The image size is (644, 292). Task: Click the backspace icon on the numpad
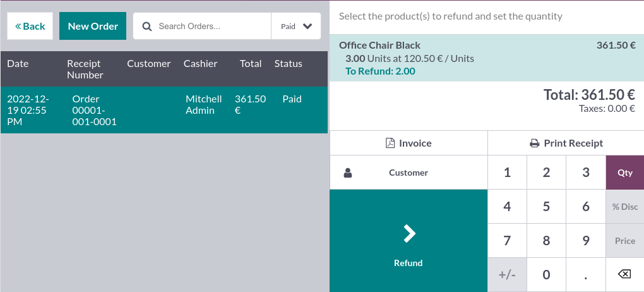point(624,274)
